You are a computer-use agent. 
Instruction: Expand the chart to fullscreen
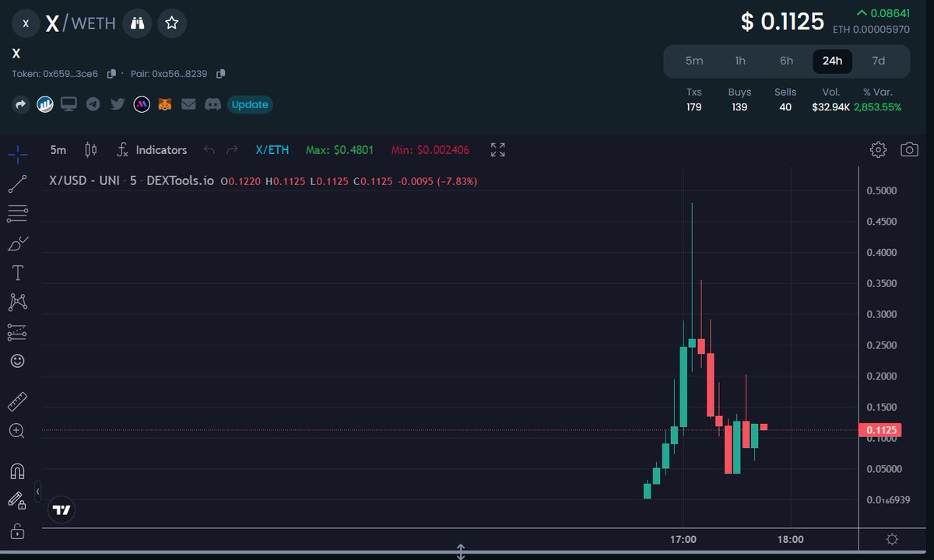(497, 149)
